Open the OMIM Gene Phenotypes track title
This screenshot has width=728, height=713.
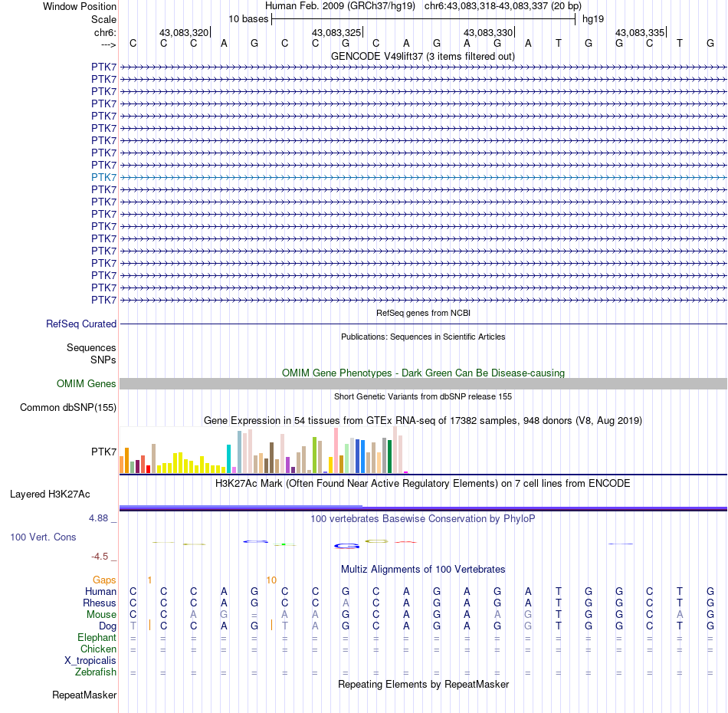423,373
